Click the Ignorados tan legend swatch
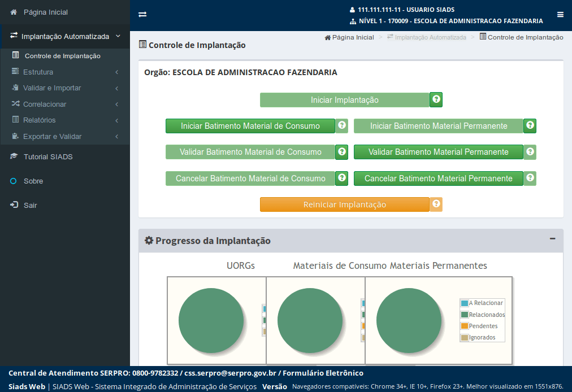 (465, 337)
